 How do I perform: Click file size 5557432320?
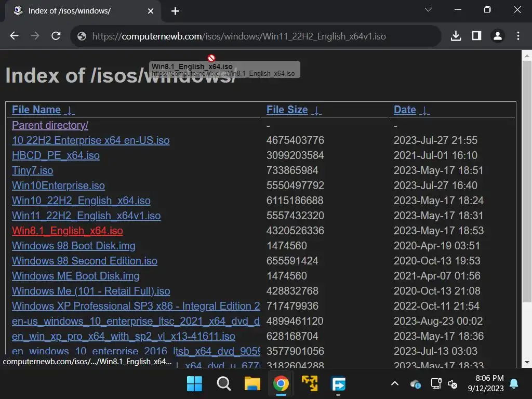[295, 216]
